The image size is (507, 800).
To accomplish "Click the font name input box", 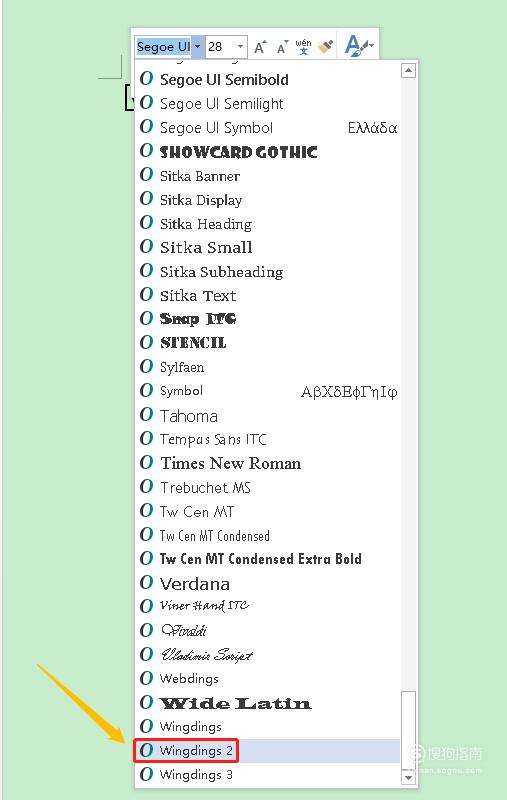I will (x=164, y=46).
